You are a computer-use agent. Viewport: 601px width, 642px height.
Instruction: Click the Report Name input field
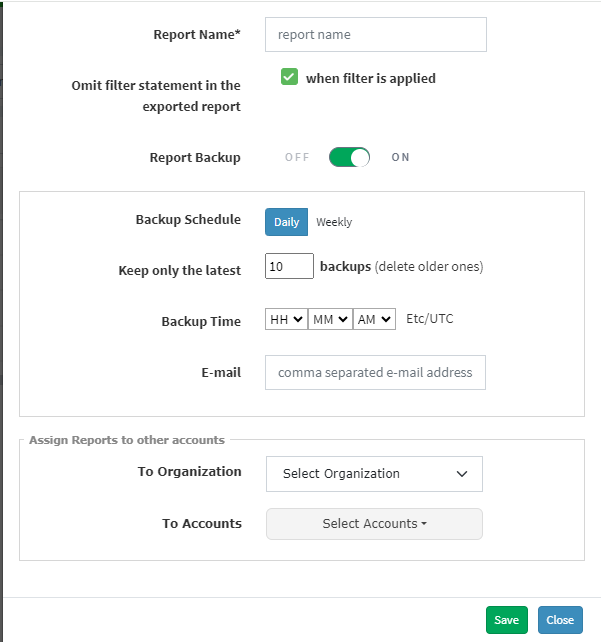tap(375, 34)
